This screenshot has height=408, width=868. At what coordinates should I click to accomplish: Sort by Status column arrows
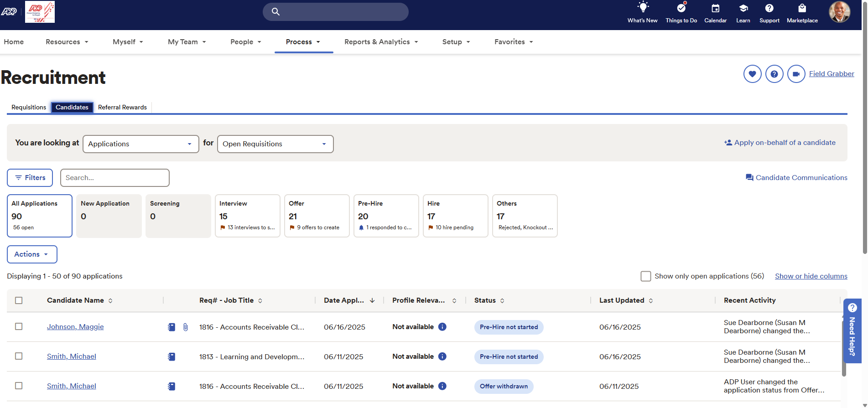pos(502,301)
